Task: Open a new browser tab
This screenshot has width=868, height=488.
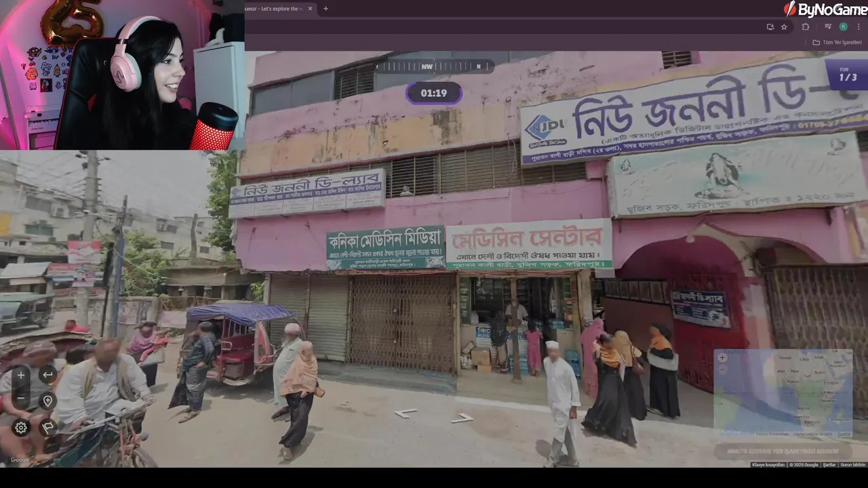Action: (x=325, y=8)
